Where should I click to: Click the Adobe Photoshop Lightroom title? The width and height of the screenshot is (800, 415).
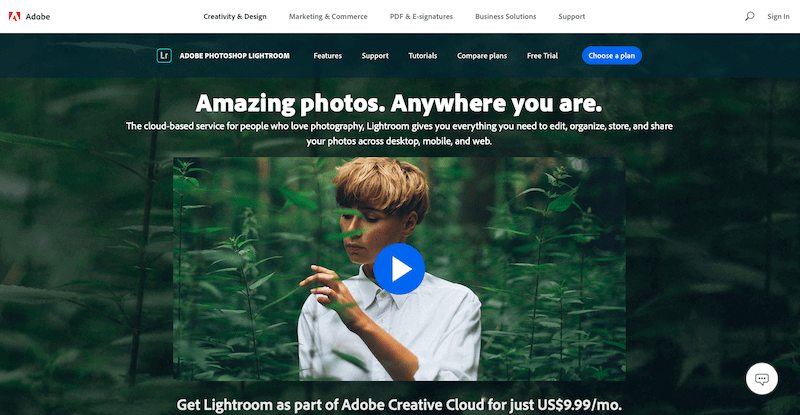pyautogui.click(x=234, y=56)
